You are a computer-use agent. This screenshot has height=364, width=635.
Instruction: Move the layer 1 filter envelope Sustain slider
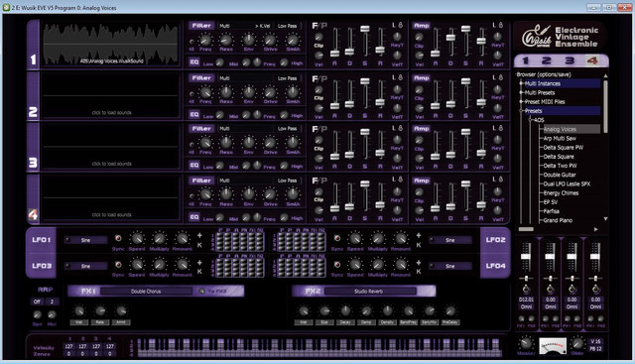[x=365, y=29]
